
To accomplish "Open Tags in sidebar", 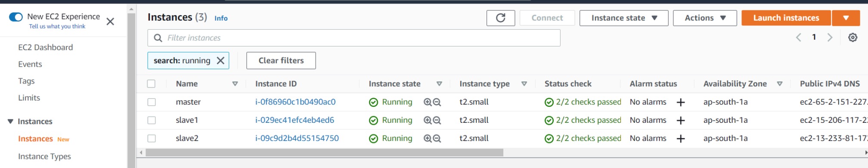I will click(26, 81).
